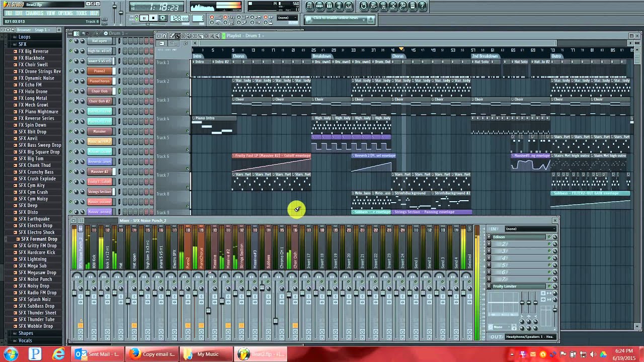Screen dimensions: 644x362
Task: Mute the 'Hat open' channel LED
Action: [x=70, y=41]
